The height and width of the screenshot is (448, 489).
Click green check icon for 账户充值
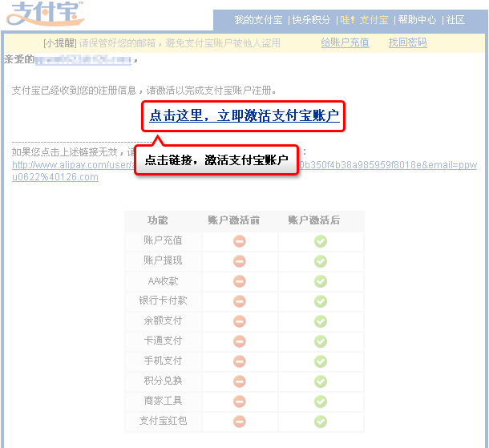click(x=321, y=241)
